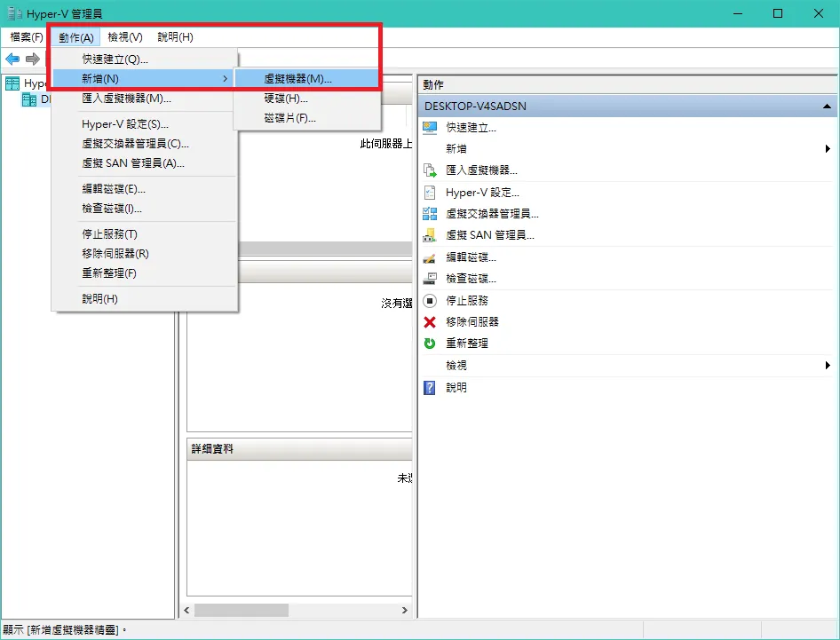Click the horizontal scrollbar left arrow
Viewport: 840px width, 640px height.
pyautogui.click(x=187, y=610)
